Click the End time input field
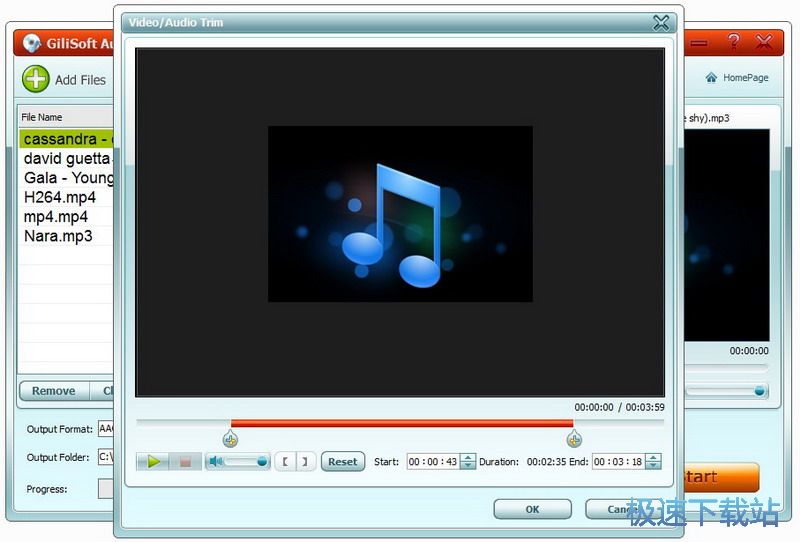Screen dimensions: 800x542 617,462
